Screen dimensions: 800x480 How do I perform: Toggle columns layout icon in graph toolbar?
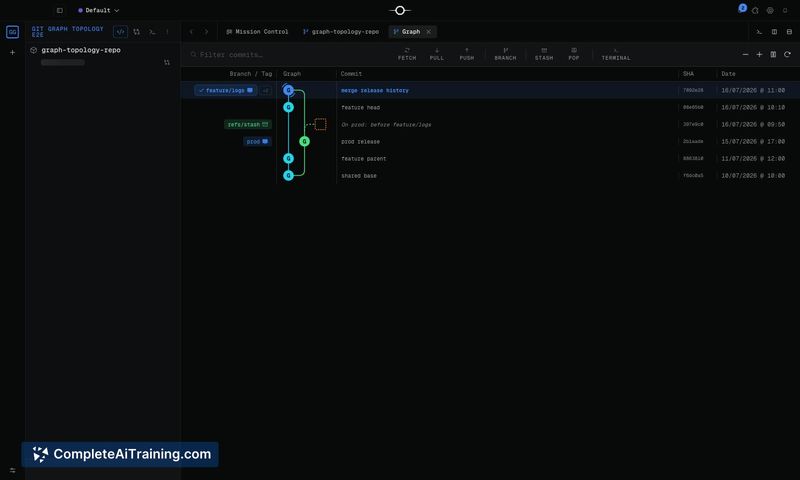773,54
